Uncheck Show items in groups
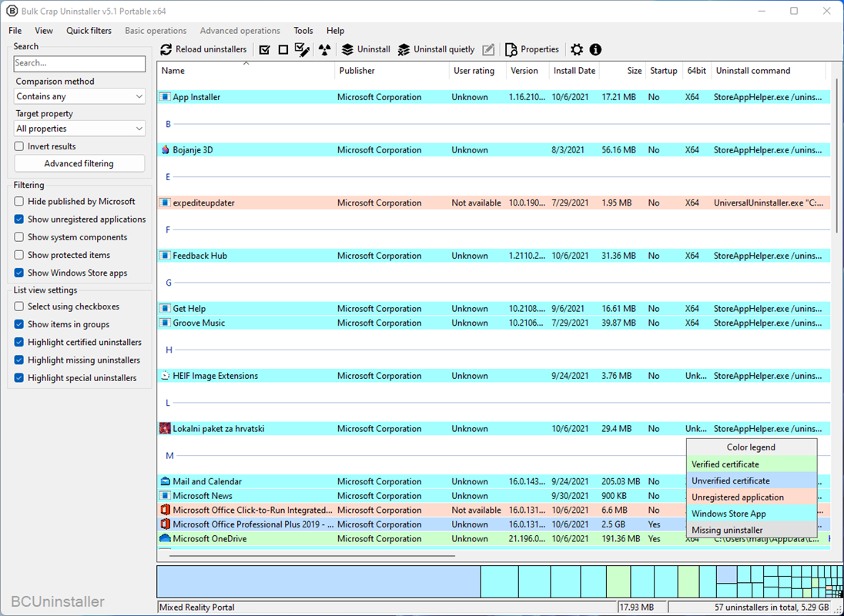The width and height of the screenshot is (844, 616). (x=18, y=324)
